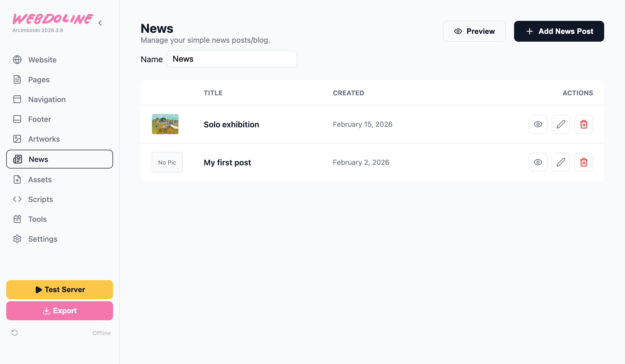Click the Solo exhibition thumbnail image
625x364 pixels.
click(x=165, y=124)
